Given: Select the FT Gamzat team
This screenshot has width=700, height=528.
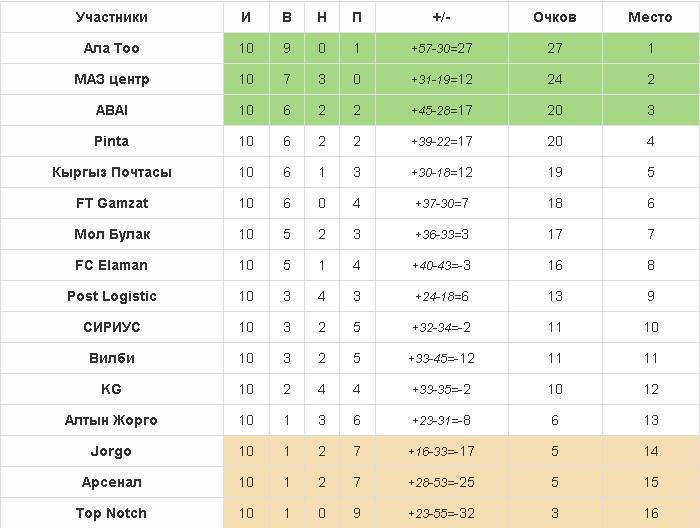Looking at the screenshot, I should [111, 203].
